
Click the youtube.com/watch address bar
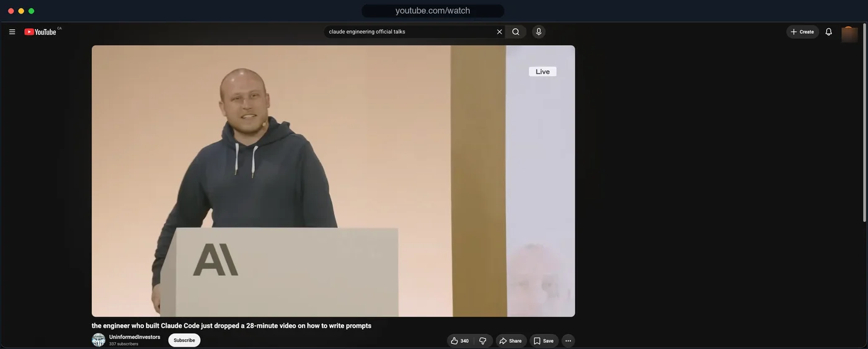[433, 11]
